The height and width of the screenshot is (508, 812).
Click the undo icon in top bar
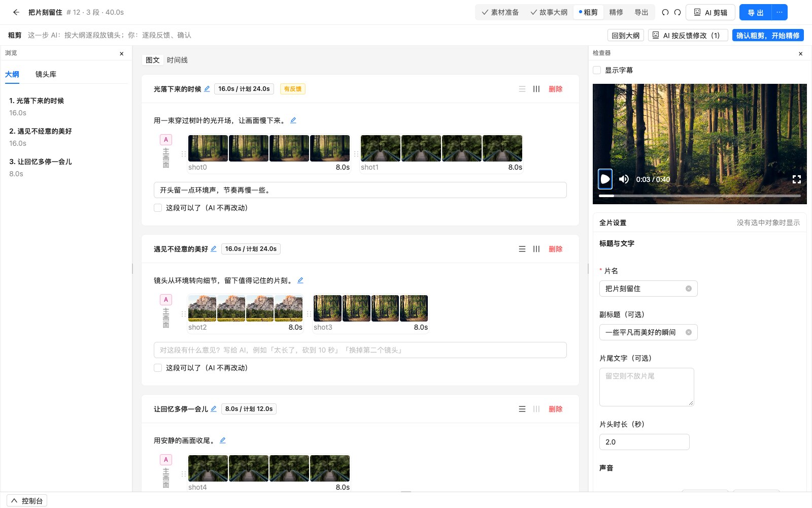(x=665, y=12)
